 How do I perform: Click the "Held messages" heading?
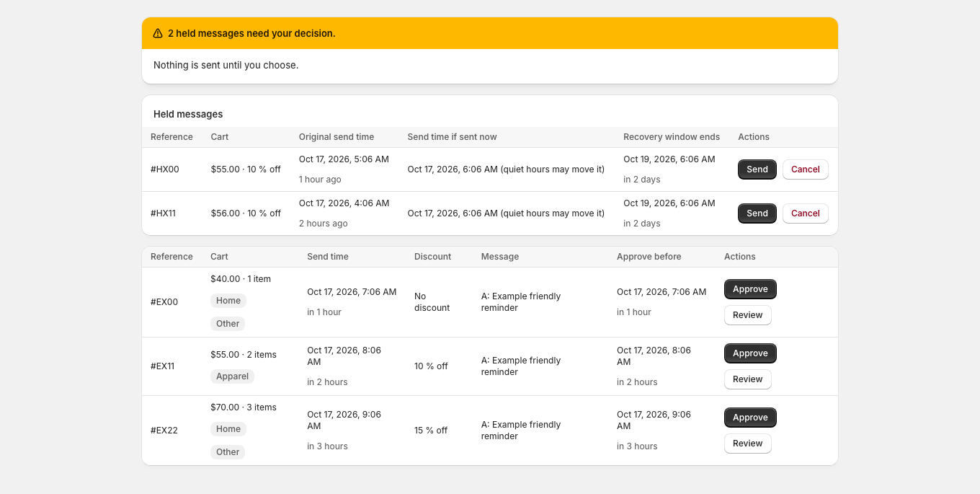coord(188,114)
